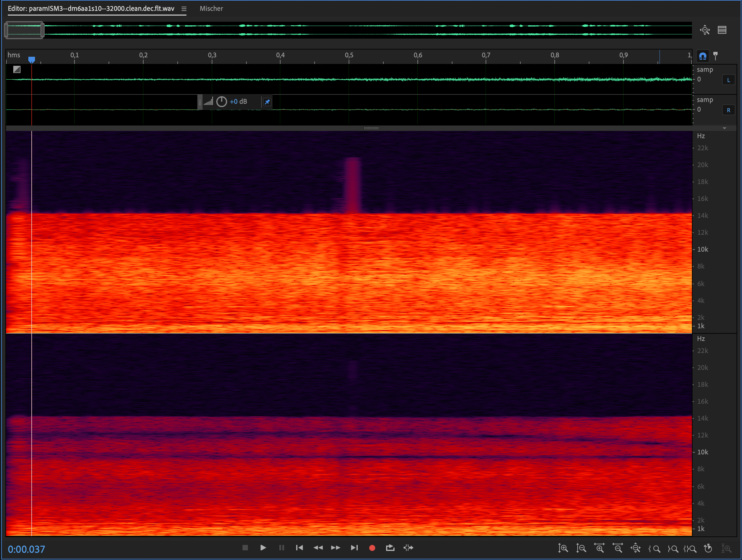Move playhead to previous marker
The image size is (742, 560).
[x=299, y=548]
